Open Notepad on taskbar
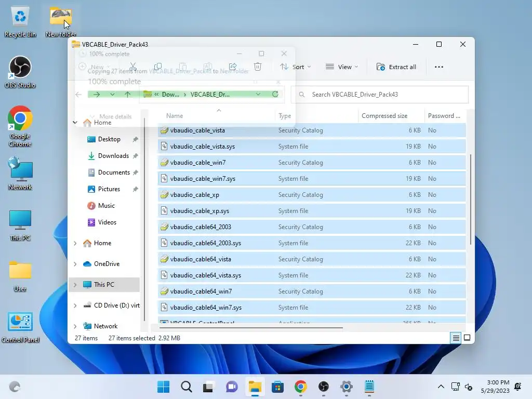Image resolution: width=532 pixels, height=399 pixels. pyautogui.click(x=369, y=387)
